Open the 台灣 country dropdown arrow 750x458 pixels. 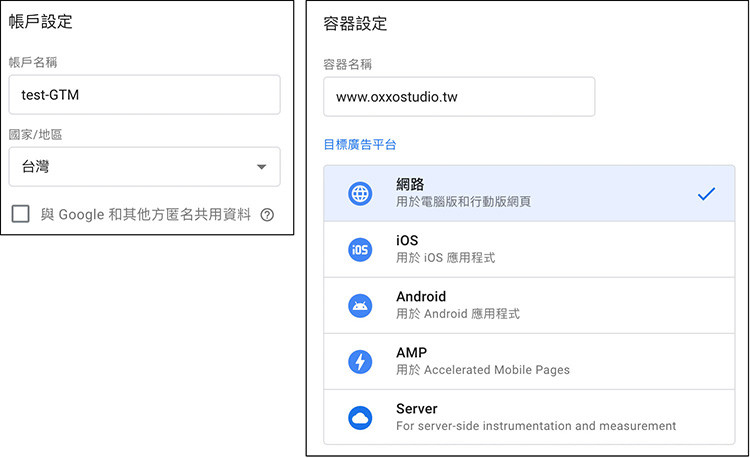tap(261, 167)
